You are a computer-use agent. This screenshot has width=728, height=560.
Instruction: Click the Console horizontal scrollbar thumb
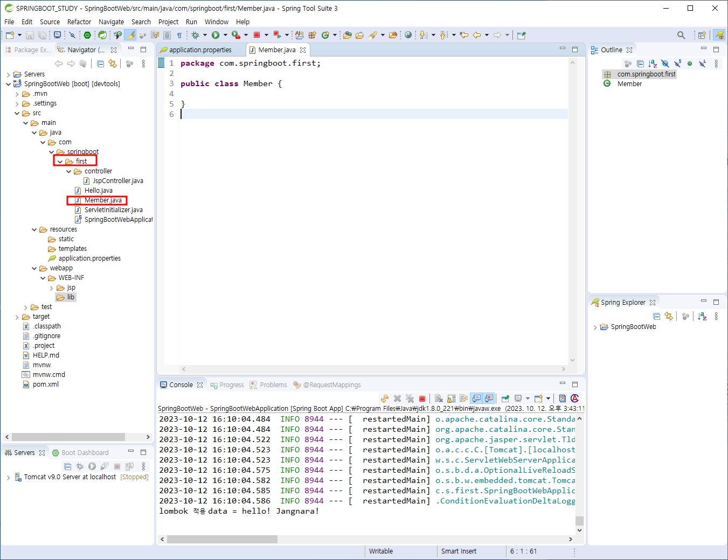point(222,539)
